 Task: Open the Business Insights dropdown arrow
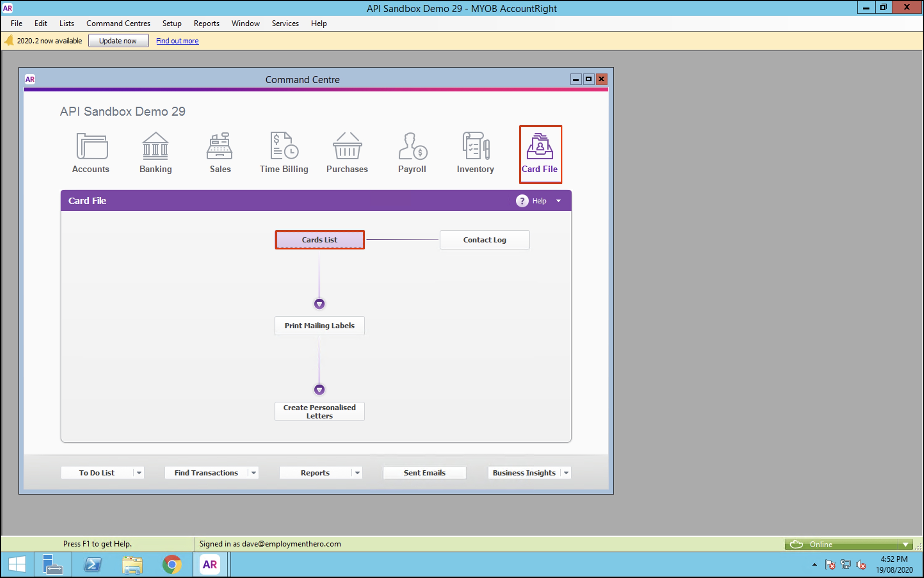[566, 473]
